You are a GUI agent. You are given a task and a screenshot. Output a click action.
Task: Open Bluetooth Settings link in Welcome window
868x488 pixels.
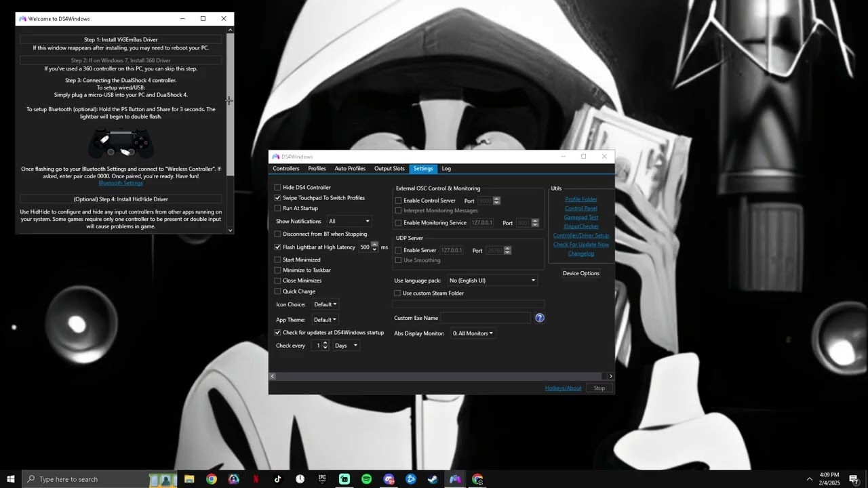[x=121, y=183]
